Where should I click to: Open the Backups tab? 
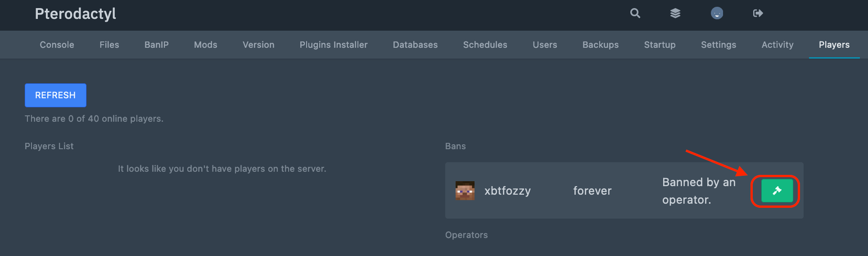point(601,45)
